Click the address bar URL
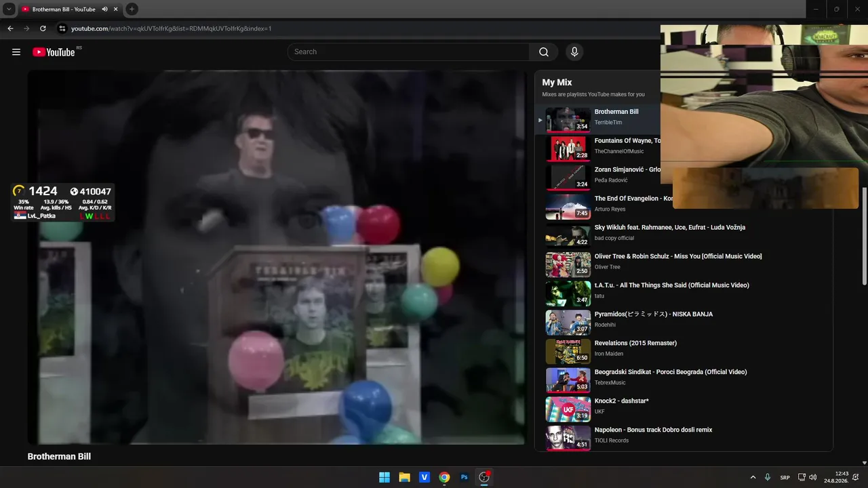 (172, 28)
